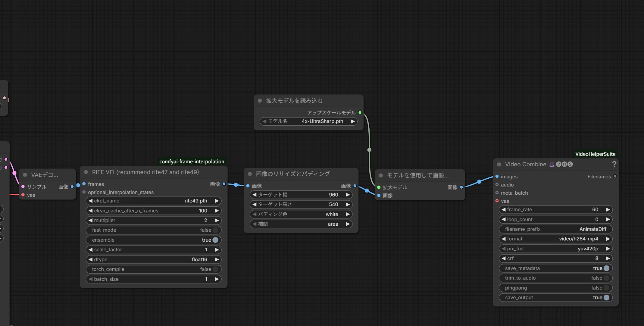Decrease frame_rate with the left arrow
The height and width of the screenshot is (326, 644).
pos(503,209)
